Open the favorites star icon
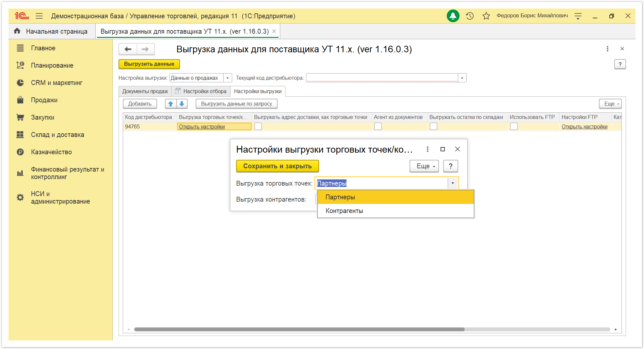 click(x=486, y=16)
